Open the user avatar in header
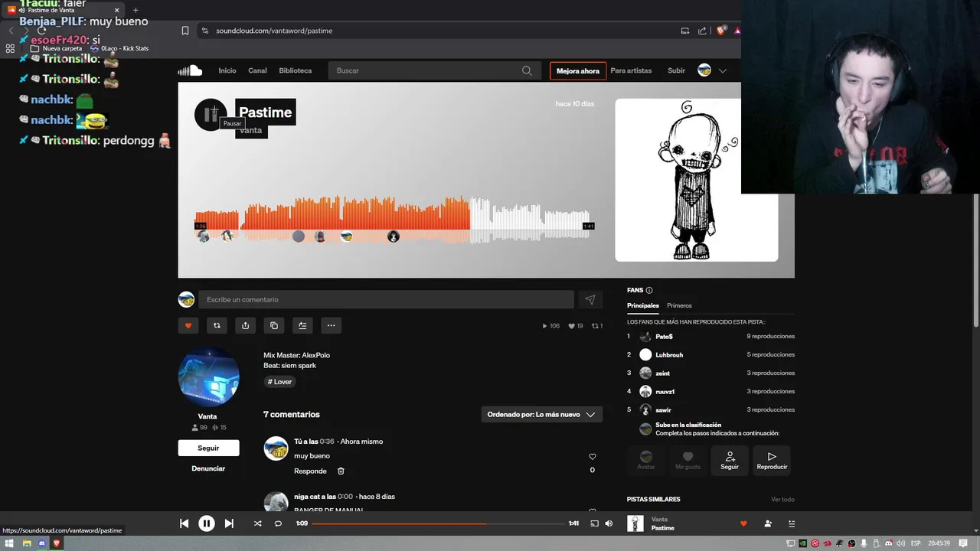The image size is (980, 551). 704,70
